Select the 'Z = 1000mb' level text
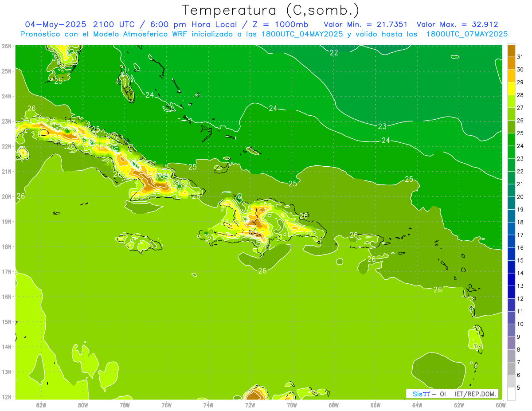 281,24
